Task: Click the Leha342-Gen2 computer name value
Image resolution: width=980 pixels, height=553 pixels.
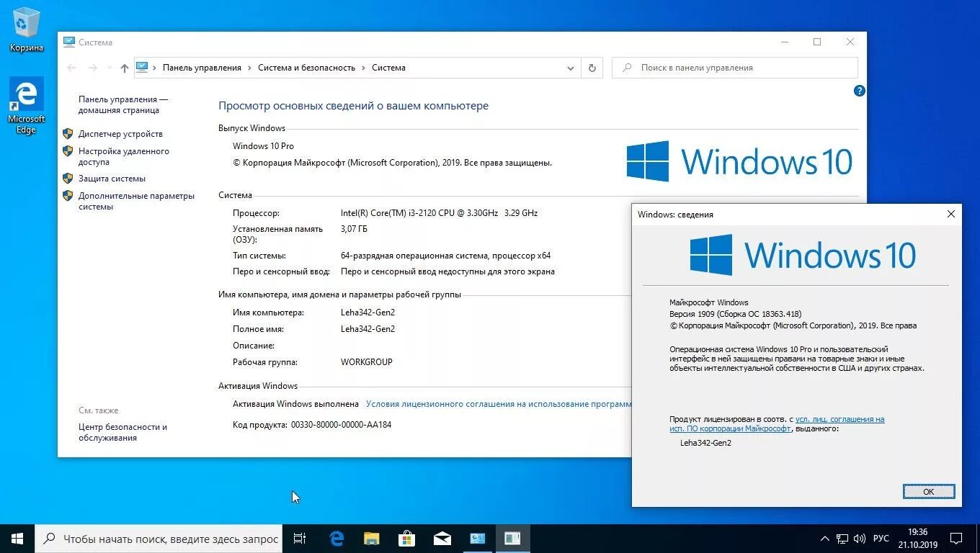Action: pyautogui.click(x=367, y=313)
